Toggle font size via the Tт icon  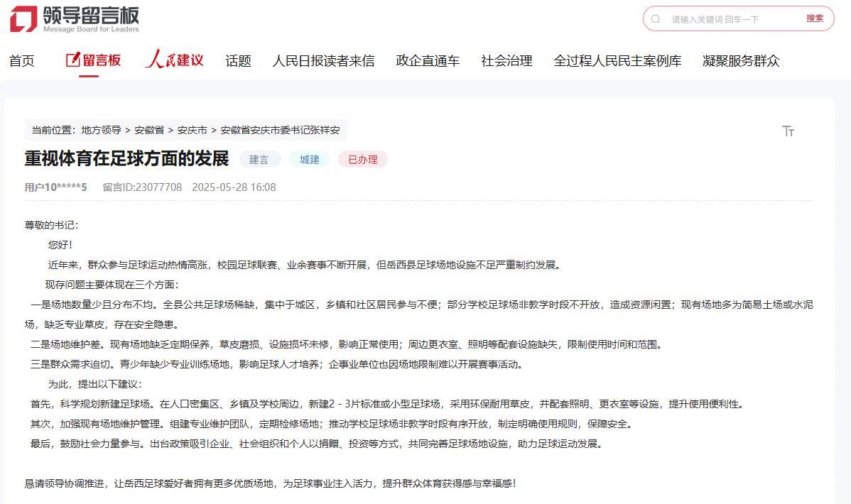[x=788, y=131]
